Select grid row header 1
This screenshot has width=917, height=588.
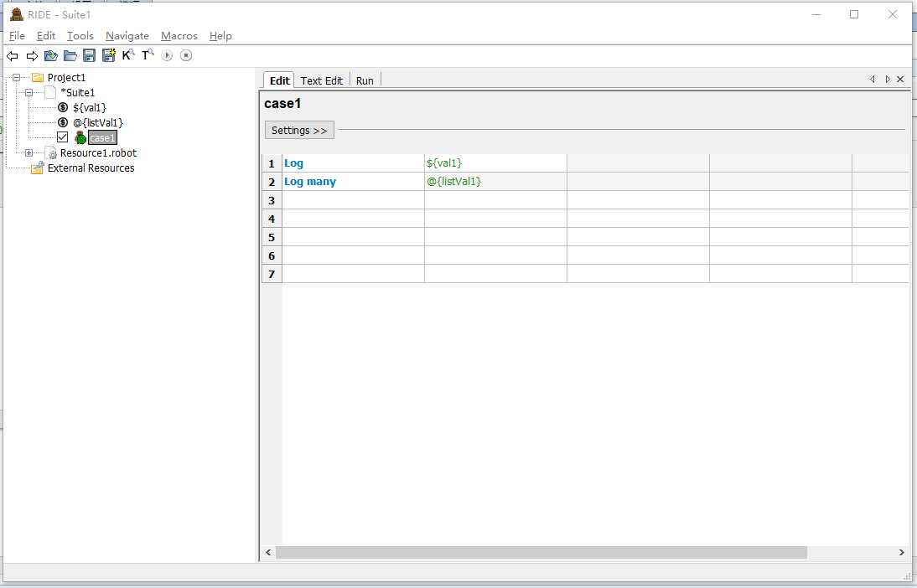(x=272, y=163)
